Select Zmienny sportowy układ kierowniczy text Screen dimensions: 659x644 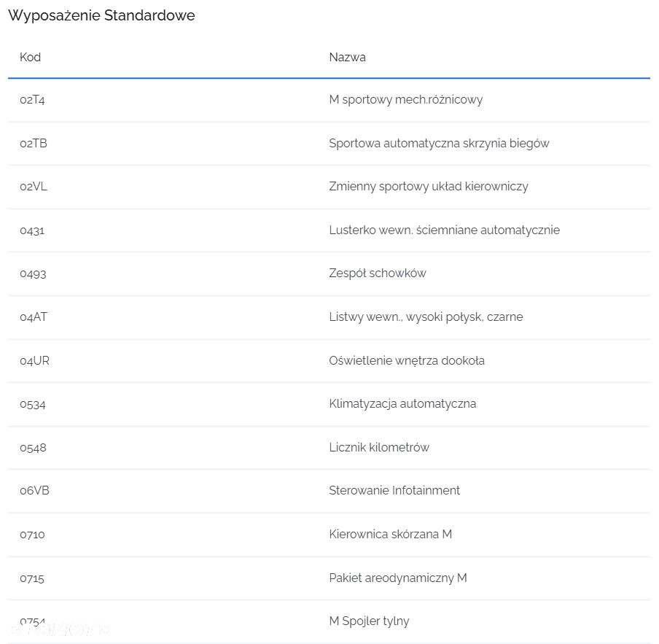[x=428, y=187]
